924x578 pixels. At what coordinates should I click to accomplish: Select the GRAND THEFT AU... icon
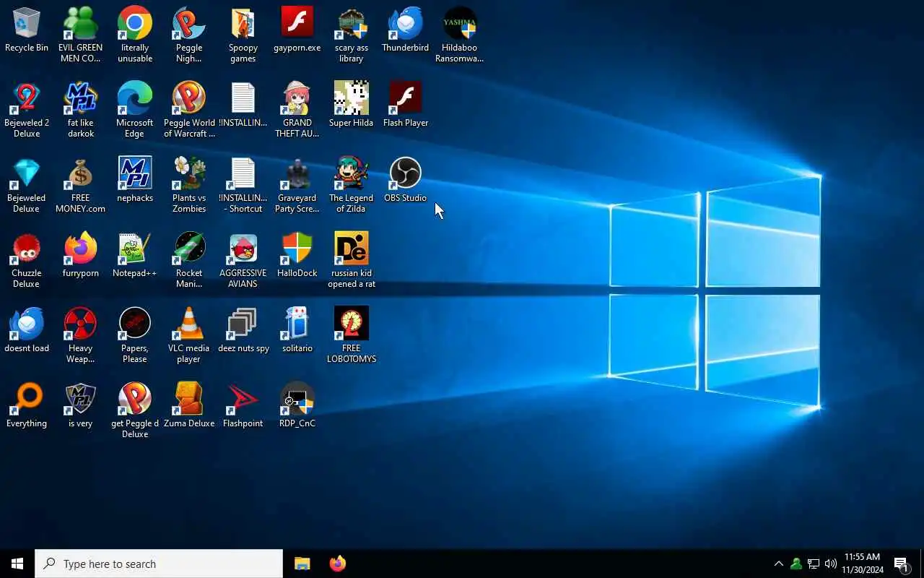tap(297, 110)
